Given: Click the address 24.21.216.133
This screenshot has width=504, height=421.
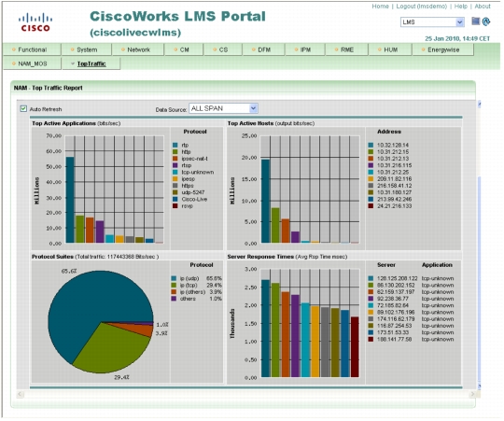Looking at the screenshot, I should 394,205.
